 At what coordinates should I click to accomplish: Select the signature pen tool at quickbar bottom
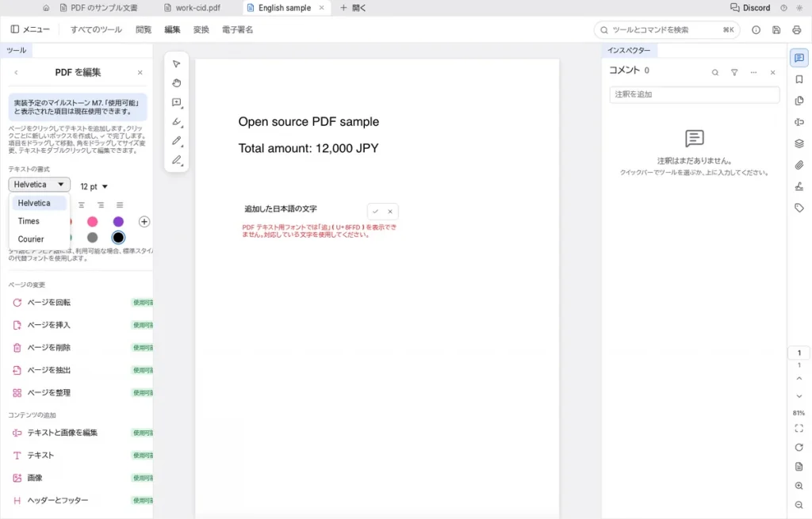click(177, 160)
